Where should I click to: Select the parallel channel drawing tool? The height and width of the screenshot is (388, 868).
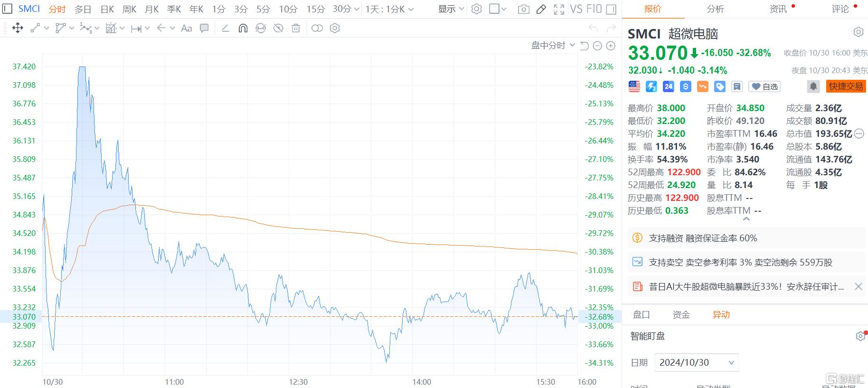tap(60, 28)
